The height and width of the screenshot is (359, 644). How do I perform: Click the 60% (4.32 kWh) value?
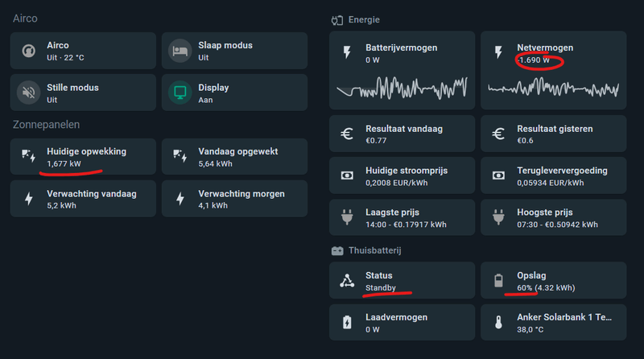pos(546,287)
